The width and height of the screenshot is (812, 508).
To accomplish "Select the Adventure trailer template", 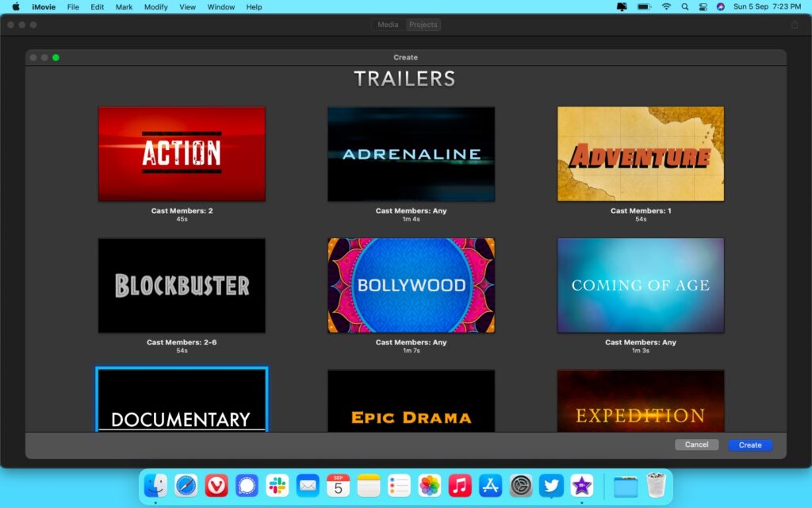I will click(640, 153).
